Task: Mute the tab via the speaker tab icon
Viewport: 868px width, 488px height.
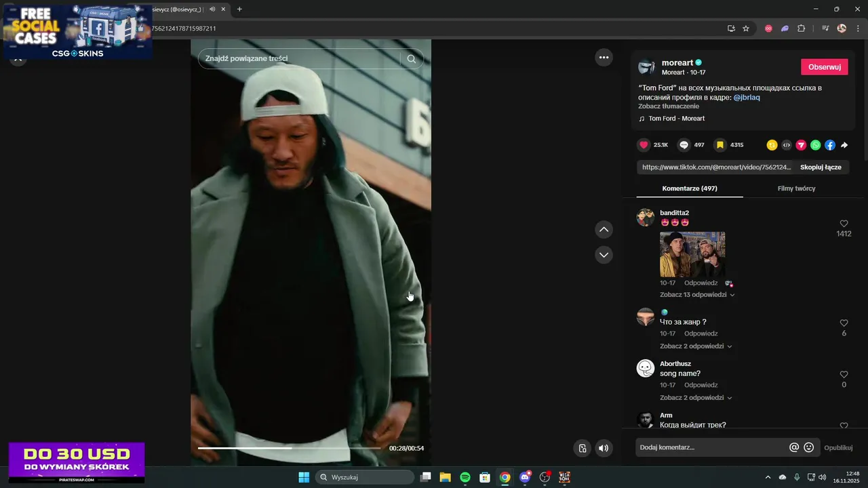Action: (212, 9)
